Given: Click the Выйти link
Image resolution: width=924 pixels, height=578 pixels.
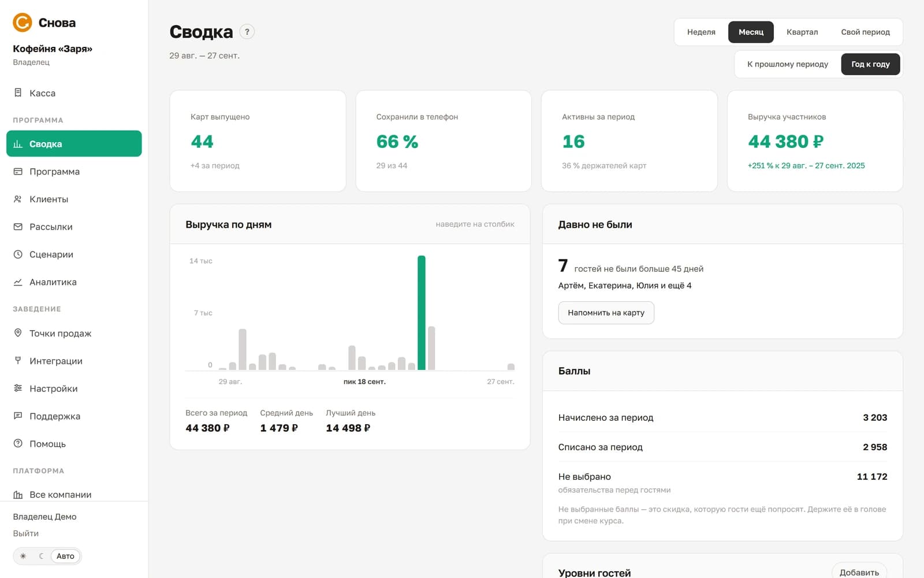Looking at the screenshot, I should point(26,533).
